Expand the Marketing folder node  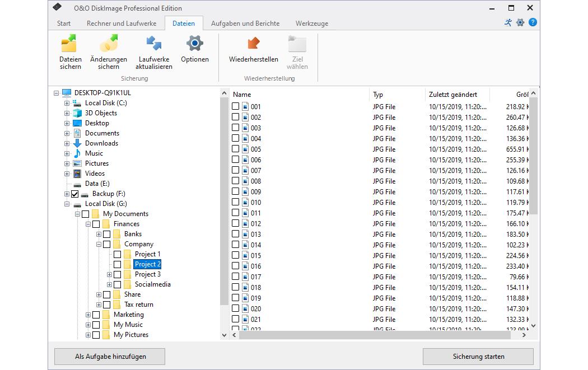click(x=88, y=315)
